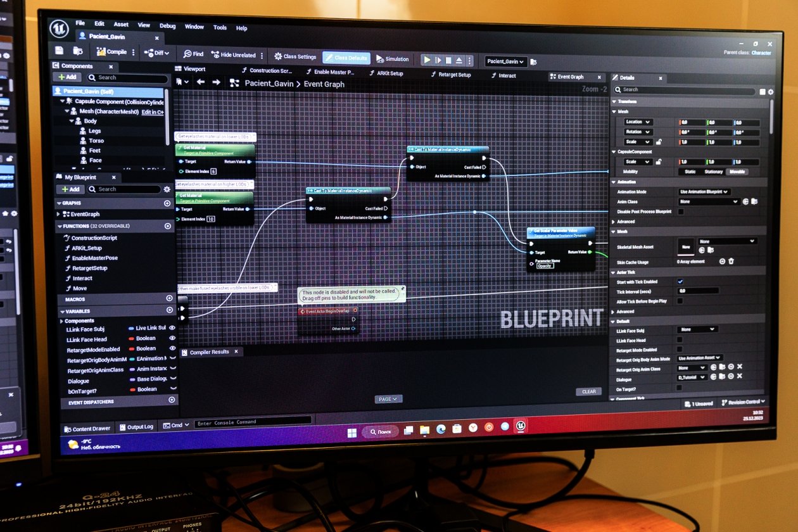The height and width of the screenshot is (532, 798).
Task: Click the Stop simulation icon
Action: pos(448,60)
